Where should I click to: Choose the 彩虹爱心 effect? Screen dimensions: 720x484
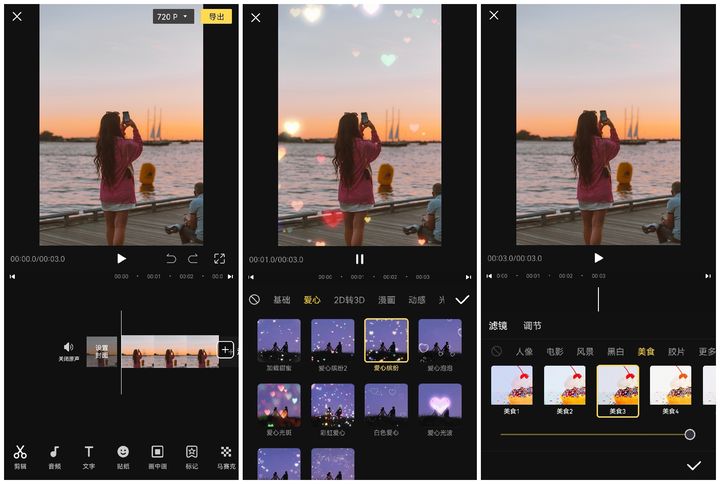(x=333, y=410)
